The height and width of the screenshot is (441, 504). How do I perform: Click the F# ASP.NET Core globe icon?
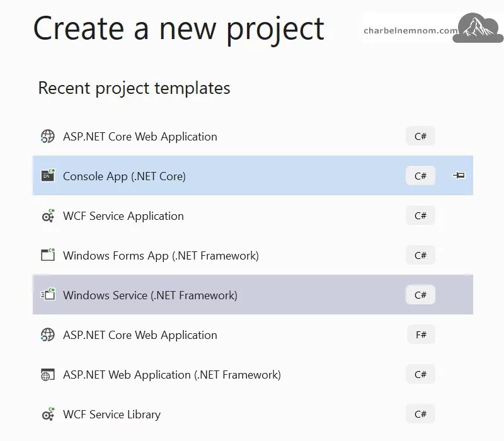tap(47, 335)
